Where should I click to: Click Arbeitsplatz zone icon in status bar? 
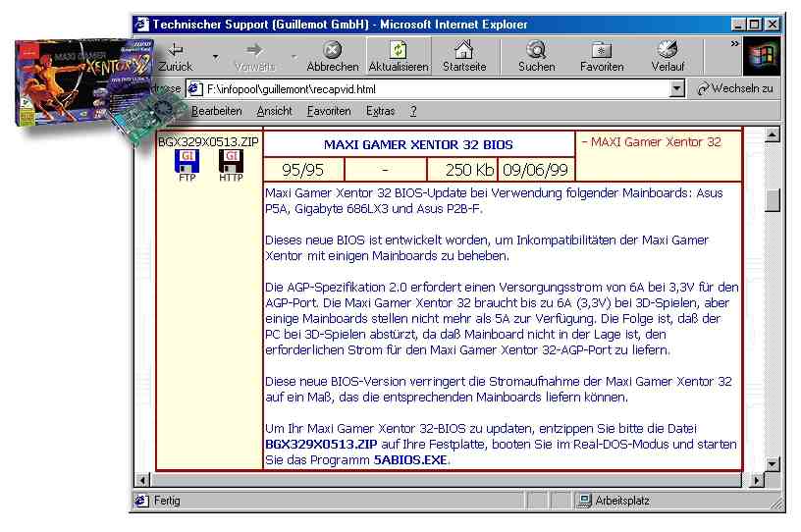584,501
